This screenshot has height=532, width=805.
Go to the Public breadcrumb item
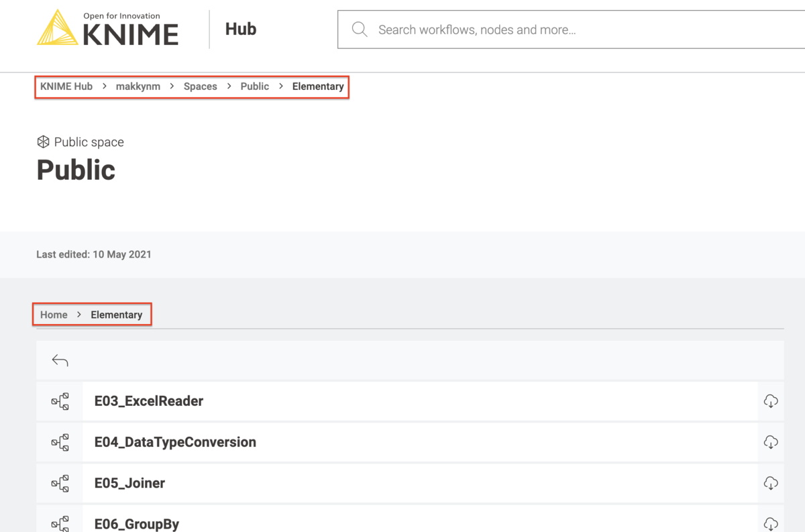coord(255,86)
